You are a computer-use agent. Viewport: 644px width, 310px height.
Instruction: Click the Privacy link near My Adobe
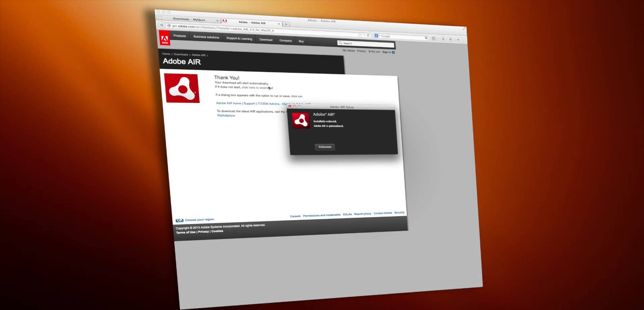361,51
